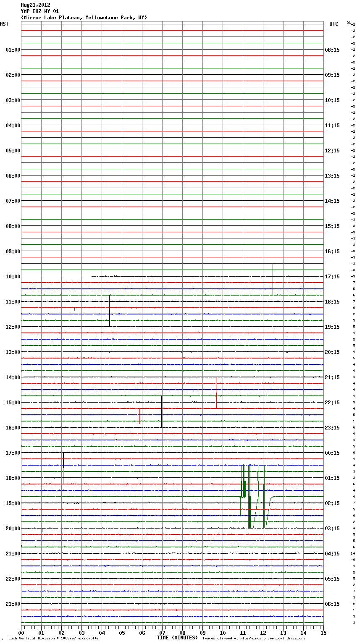
Task: Select the 08:00 MST time label
Action: click(x=13, y=226)
